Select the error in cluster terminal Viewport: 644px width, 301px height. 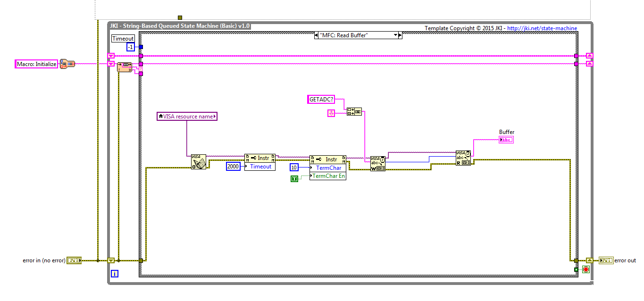[x=75, y=260]
